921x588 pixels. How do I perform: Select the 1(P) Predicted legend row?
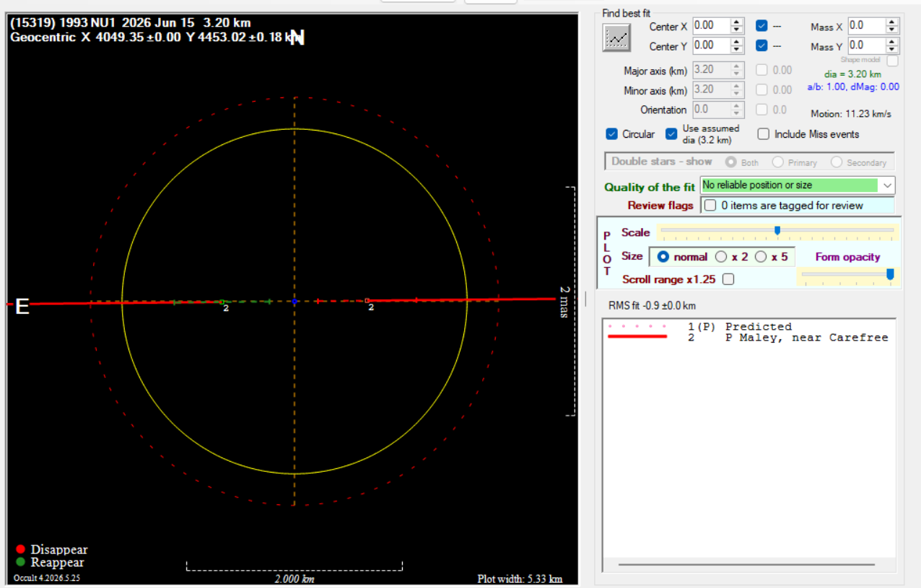(x=748, y=327)
